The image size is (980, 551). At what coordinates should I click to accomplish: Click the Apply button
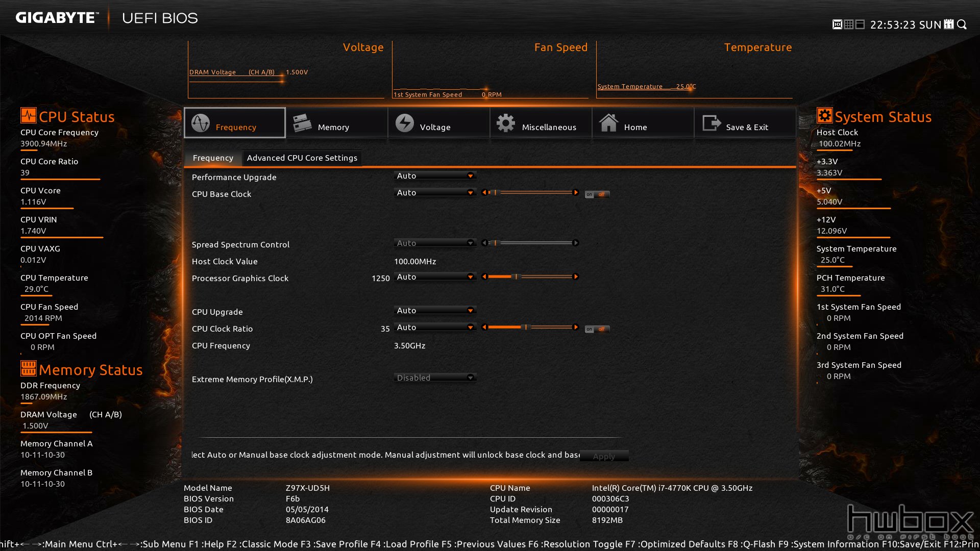coord(604,456)
